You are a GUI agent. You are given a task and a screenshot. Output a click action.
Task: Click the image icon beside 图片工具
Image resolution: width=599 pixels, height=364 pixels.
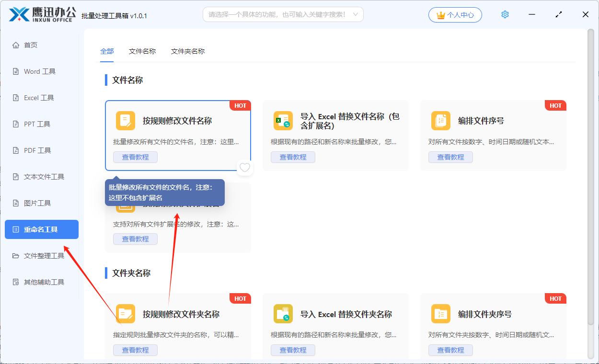coord(16,203)
